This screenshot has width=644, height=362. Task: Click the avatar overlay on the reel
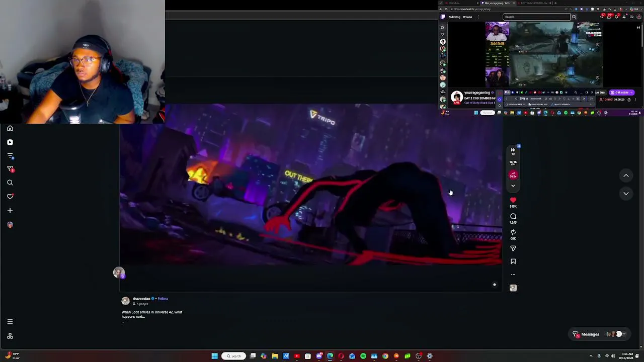coord(119,273)
